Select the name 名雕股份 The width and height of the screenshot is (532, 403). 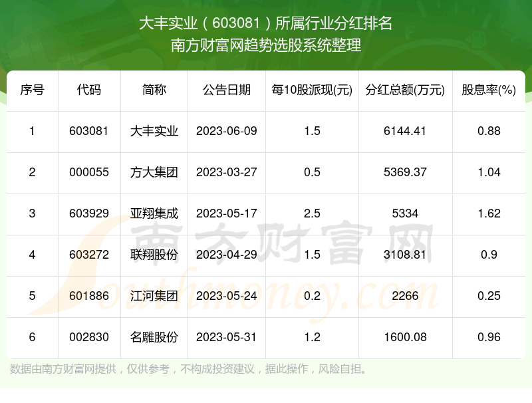point(154,337)
